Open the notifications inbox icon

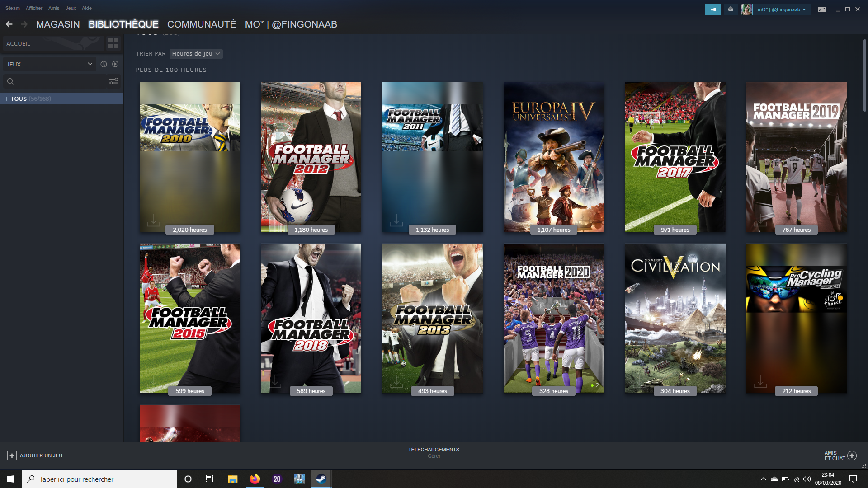coord(730,9)
